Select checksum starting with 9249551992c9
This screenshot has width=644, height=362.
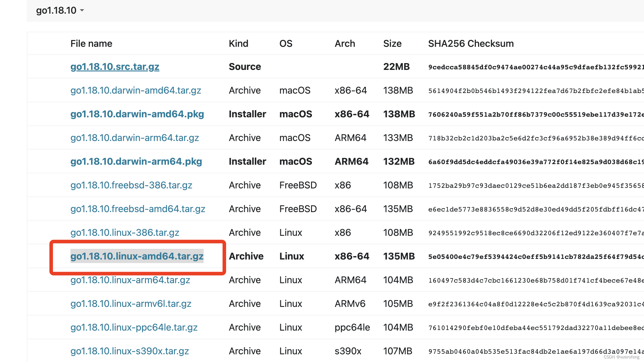click(536, 233)
